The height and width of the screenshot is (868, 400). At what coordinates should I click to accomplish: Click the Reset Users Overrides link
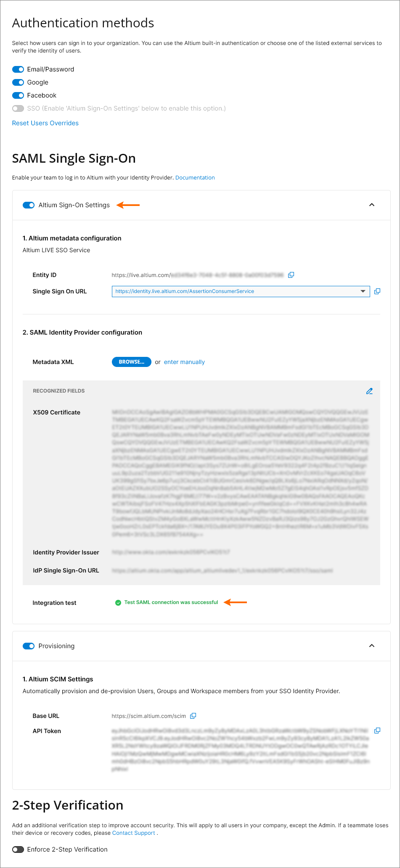[x=45, y=123]
